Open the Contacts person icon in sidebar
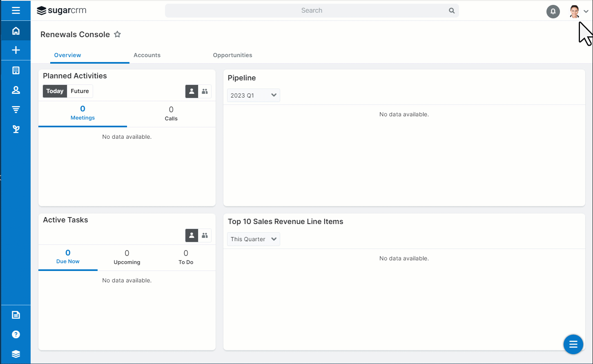593x364 pixels. (16, 90)
